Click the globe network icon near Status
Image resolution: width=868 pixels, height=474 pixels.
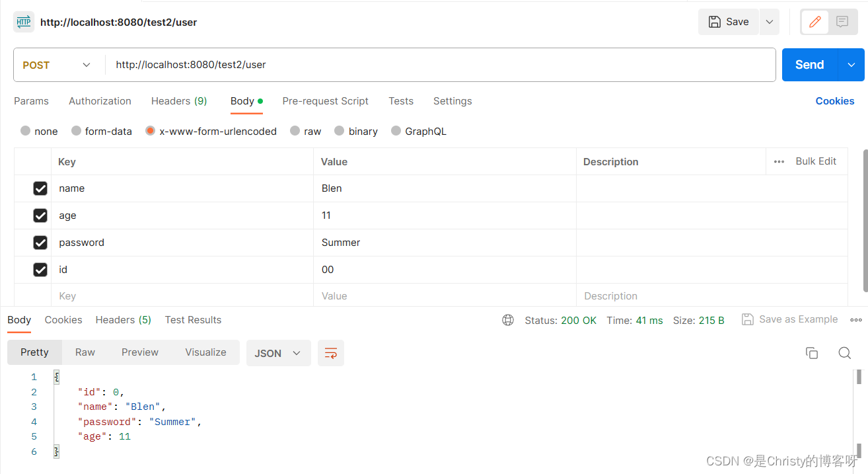point(508,320)
